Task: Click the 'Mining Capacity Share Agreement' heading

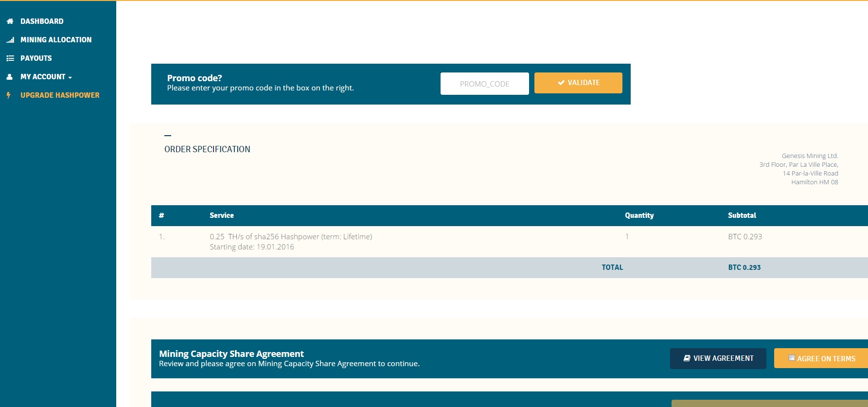Action: click(x=231, y=354)
